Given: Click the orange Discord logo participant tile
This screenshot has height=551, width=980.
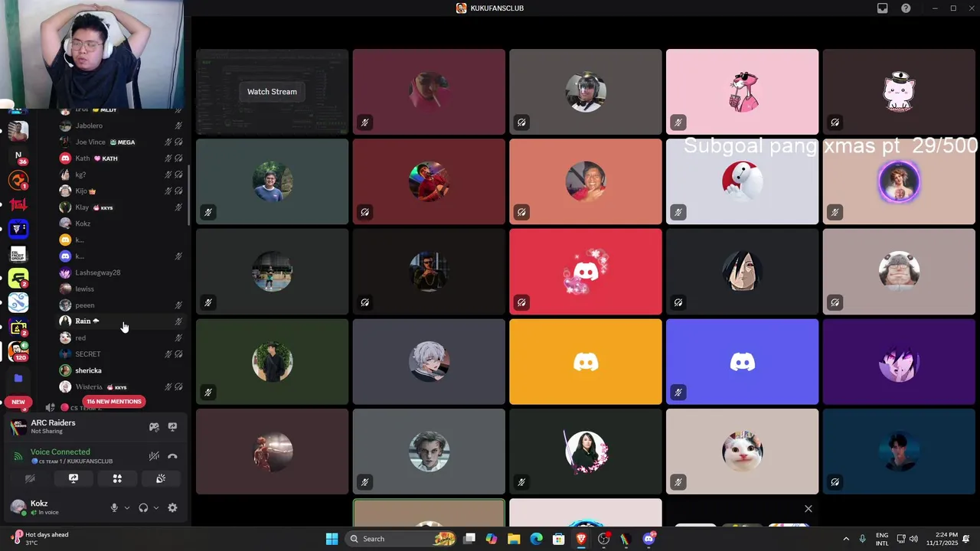Looking at the screenshot, I should pyautogui.click(x=586, y=361).
